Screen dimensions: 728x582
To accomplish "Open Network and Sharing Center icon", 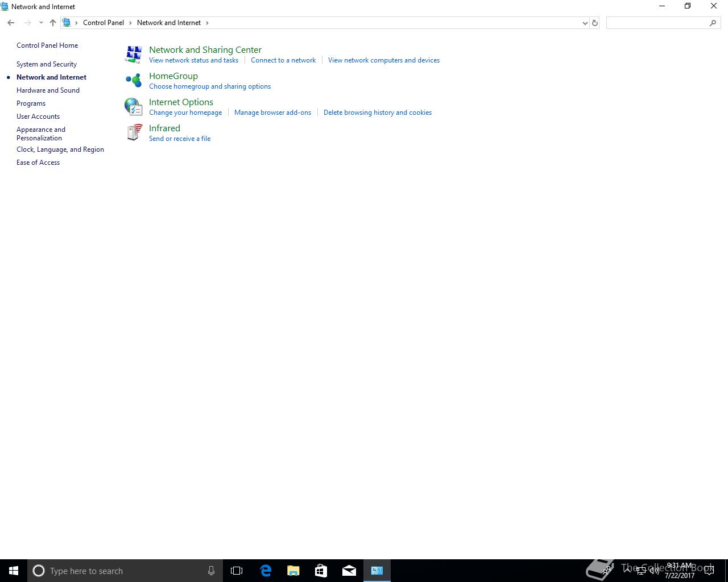I will (134, 55).
